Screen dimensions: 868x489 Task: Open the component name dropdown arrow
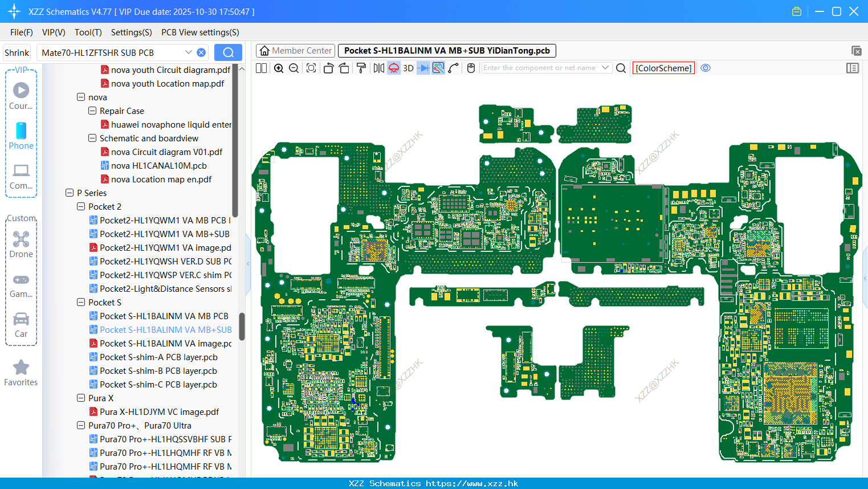coord(605,68)
